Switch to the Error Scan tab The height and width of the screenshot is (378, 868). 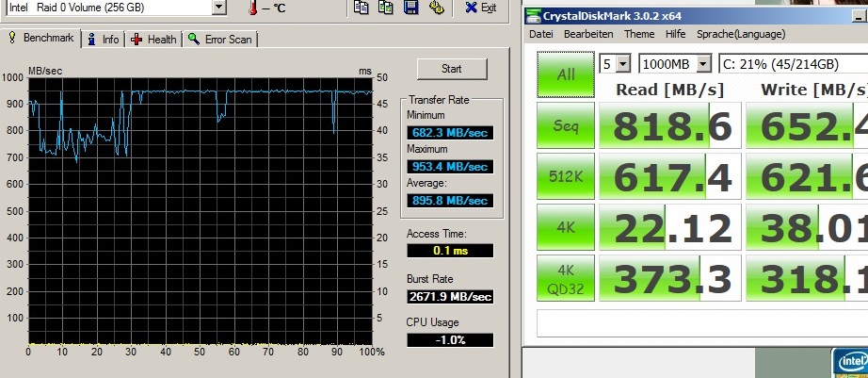[220, 40]
